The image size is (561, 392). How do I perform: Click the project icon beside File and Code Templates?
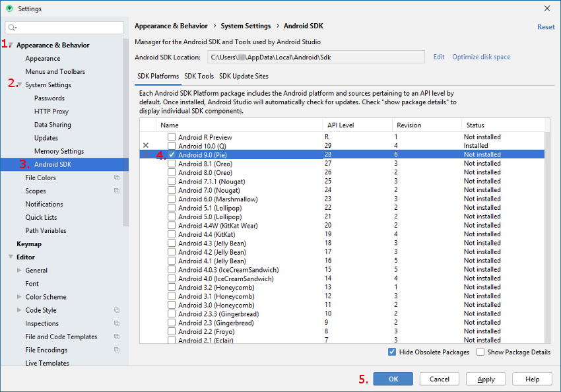117,337
